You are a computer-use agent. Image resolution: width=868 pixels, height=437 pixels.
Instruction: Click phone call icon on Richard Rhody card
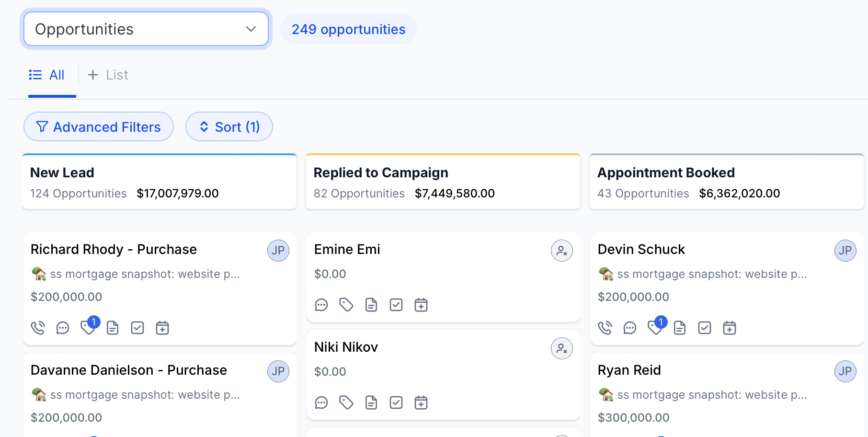point(38,328)
